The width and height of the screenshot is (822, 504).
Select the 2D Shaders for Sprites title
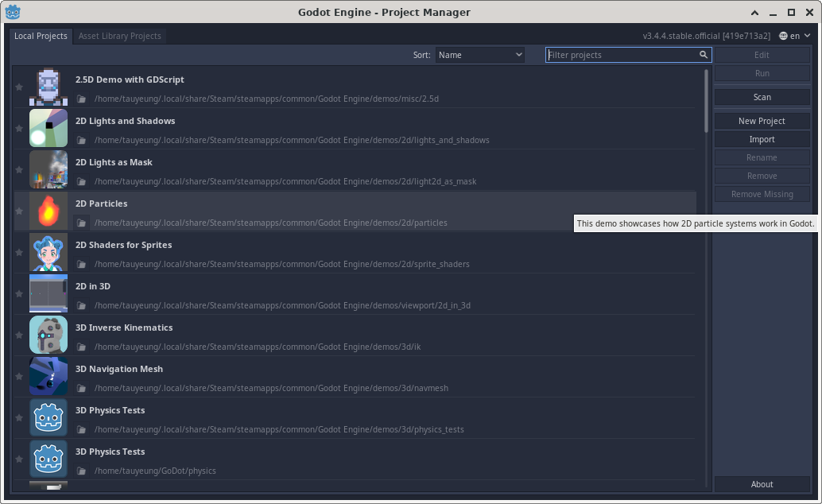coord(124,245)
